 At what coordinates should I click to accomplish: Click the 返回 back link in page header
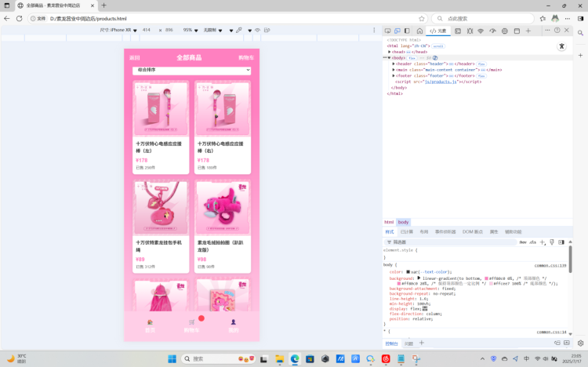point(134,58)
